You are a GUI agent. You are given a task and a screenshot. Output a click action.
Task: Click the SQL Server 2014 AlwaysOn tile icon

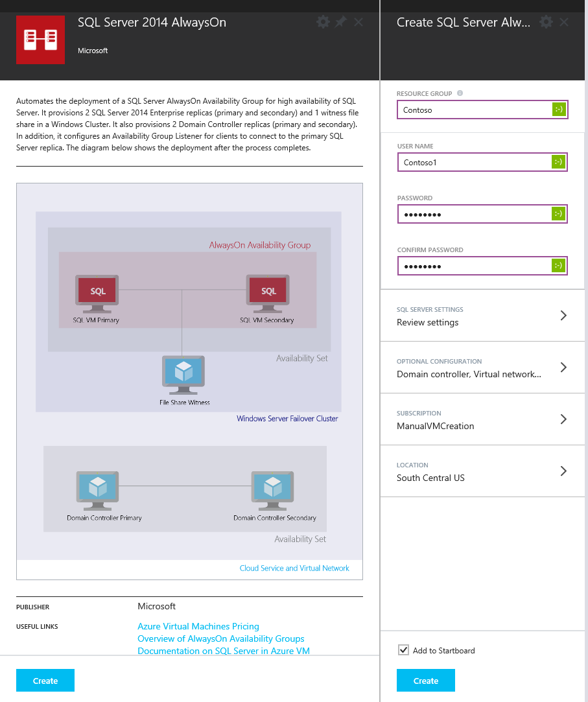pos(40,40)
